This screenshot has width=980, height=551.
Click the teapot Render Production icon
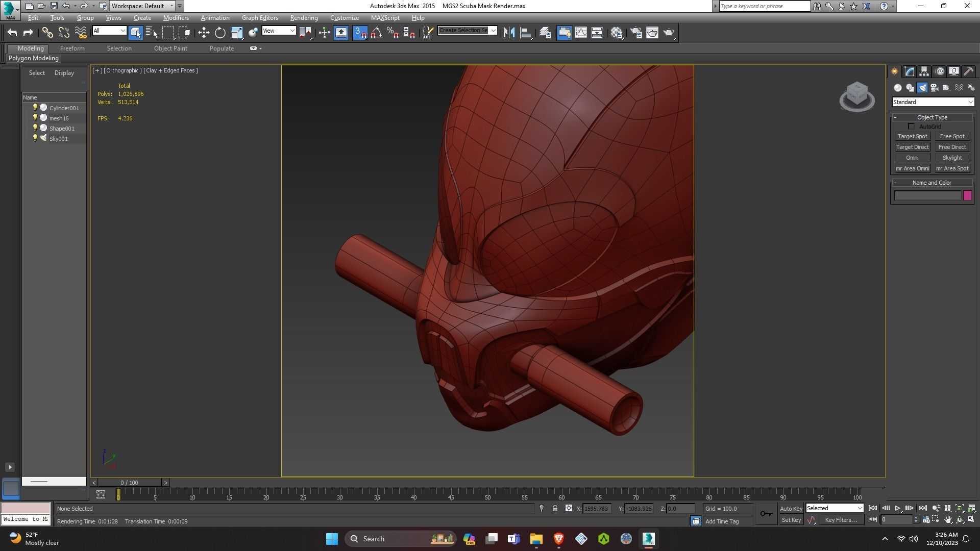(669, 33)
